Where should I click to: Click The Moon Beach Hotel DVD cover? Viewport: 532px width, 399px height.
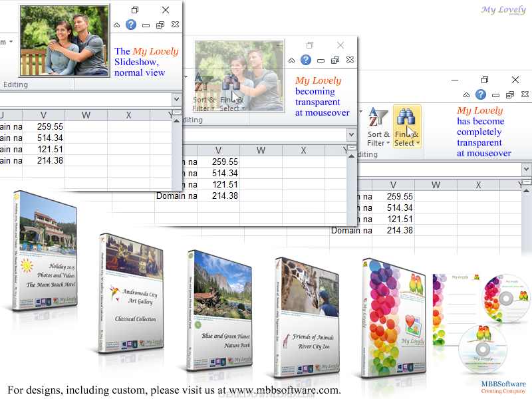pyautogui.click(x=45, y=251)
